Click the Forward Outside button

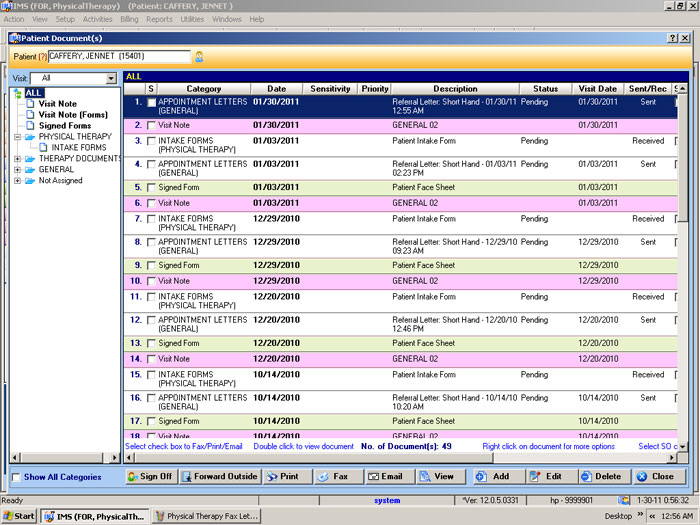tap(219, 477)
